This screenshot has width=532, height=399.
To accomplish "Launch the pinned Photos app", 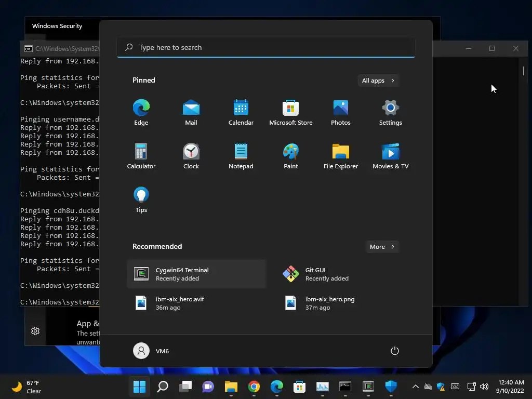I will click(341, 112).
